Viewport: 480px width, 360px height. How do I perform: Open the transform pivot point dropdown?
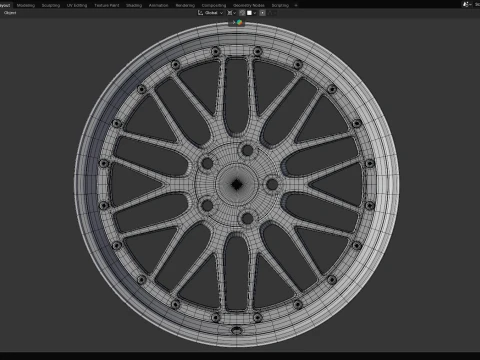click(231, 13)
